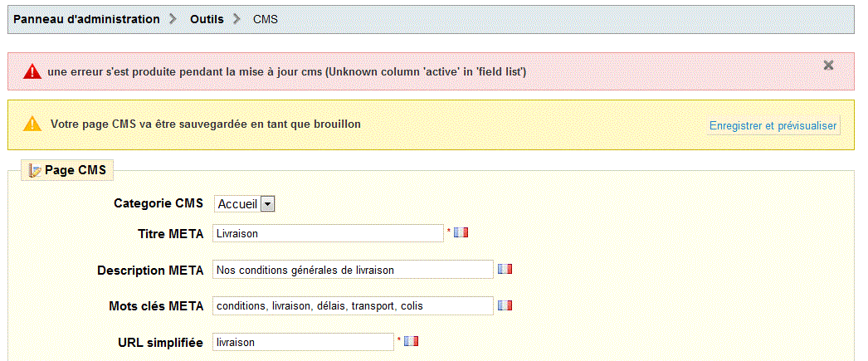
Task: Click Enregistrer et prévisualiser button
Action: 773,125
